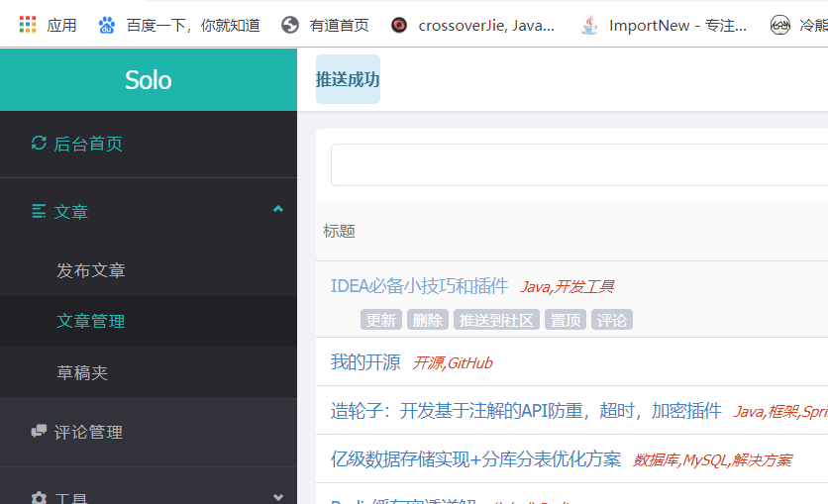This screenshot has height=504, width=828.
Task: Expand the 工具 menu chevron
Action: click(x=278, y=497)
